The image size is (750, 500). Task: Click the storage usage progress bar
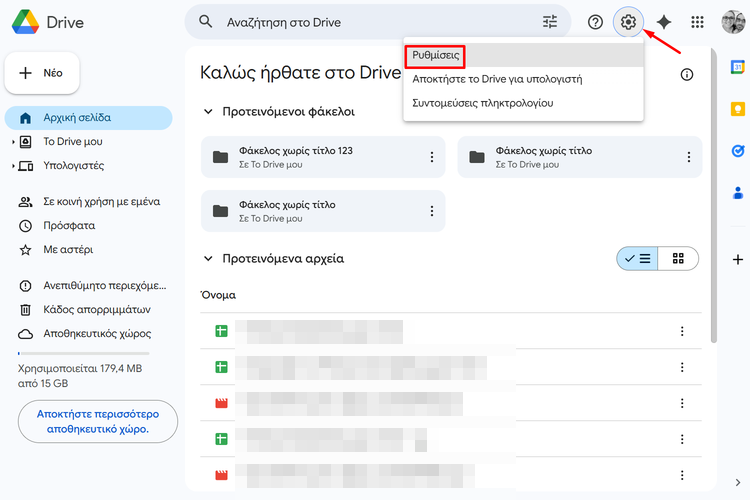click(84, 354)
